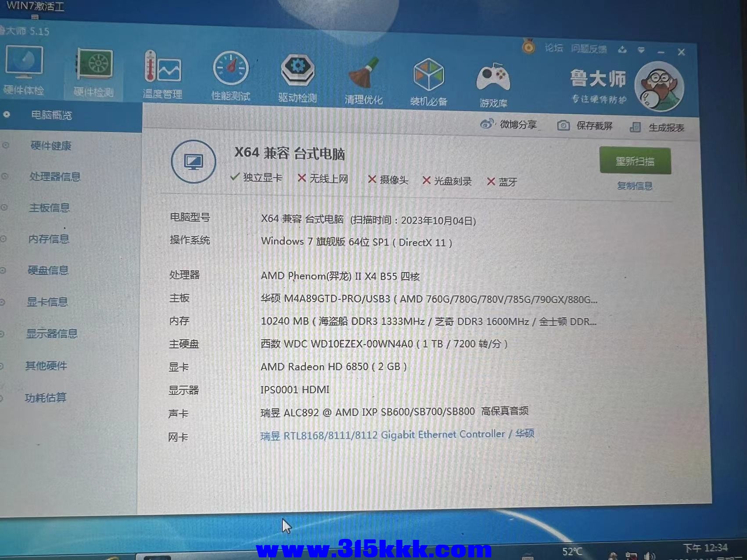Click the ALC892 sound card text
This screenshot has height=560, width=747.
tap(394, 412)
